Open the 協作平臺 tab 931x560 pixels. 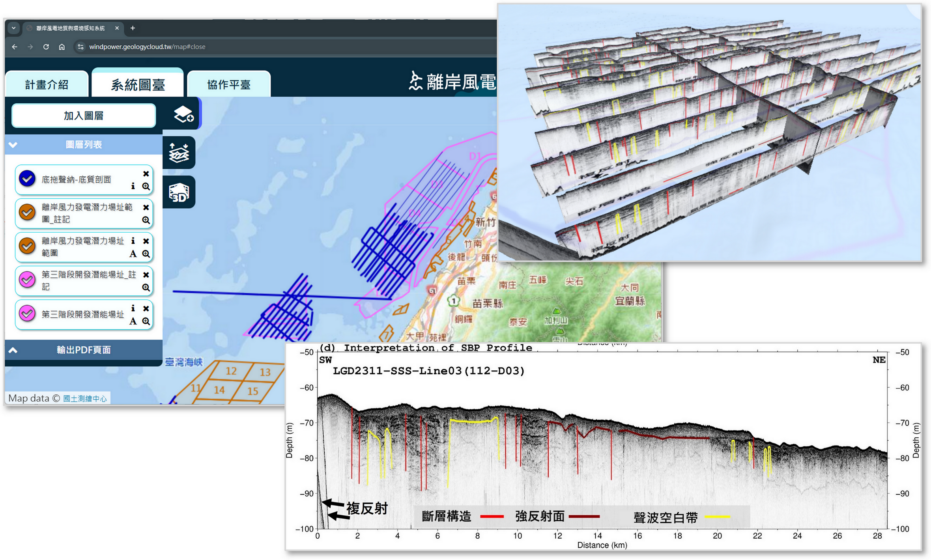tap(229, 84)
